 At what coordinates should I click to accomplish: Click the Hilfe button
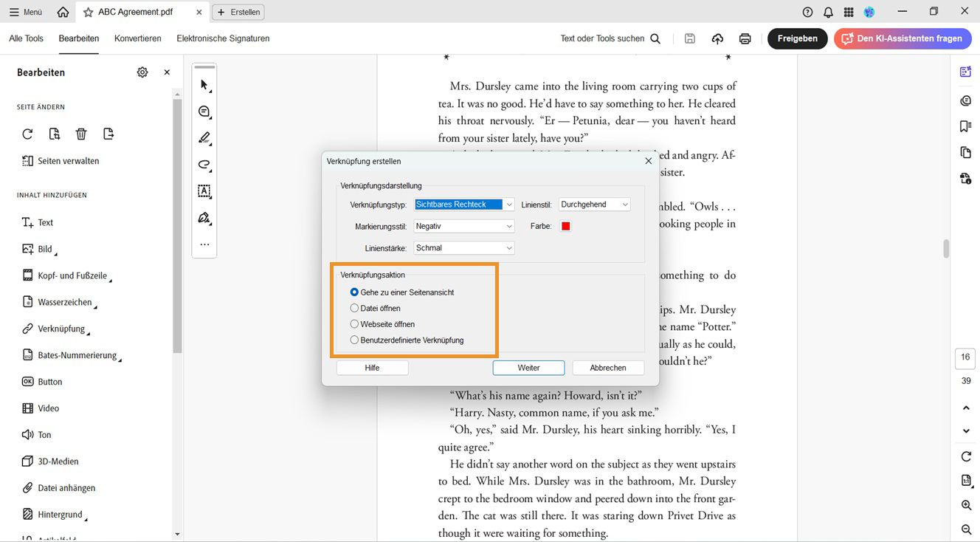point(372,368)
